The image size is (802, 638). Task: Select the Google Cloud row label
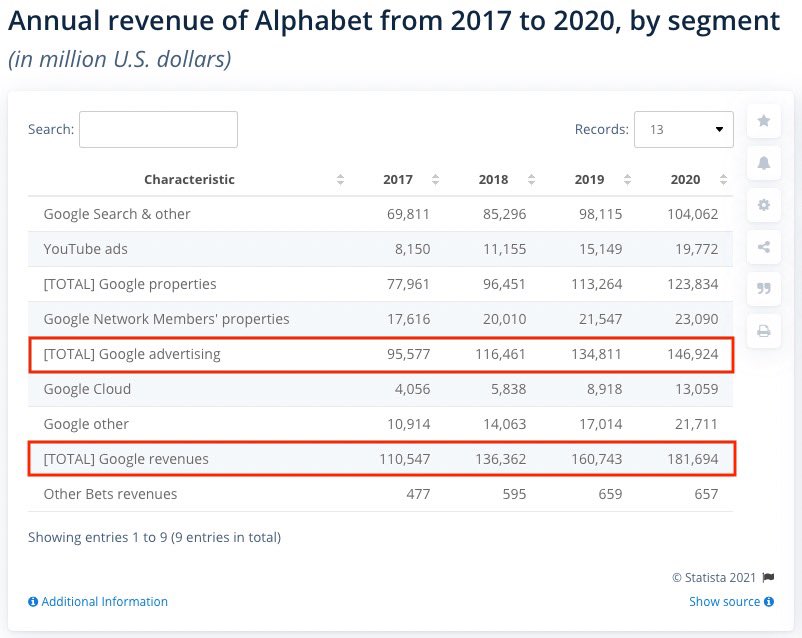pyautogui.click(x=87, y=389)
